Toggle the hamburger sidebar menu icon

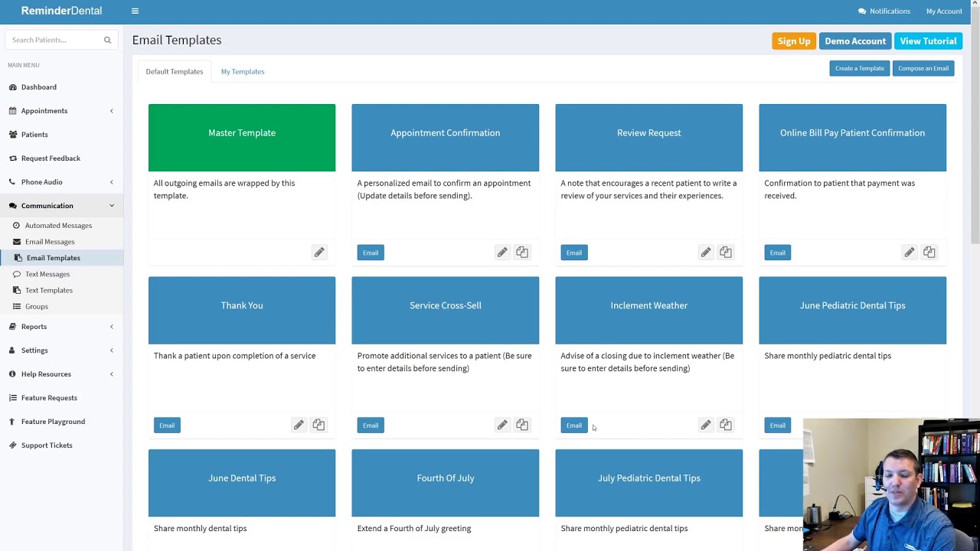click(135, 11)
